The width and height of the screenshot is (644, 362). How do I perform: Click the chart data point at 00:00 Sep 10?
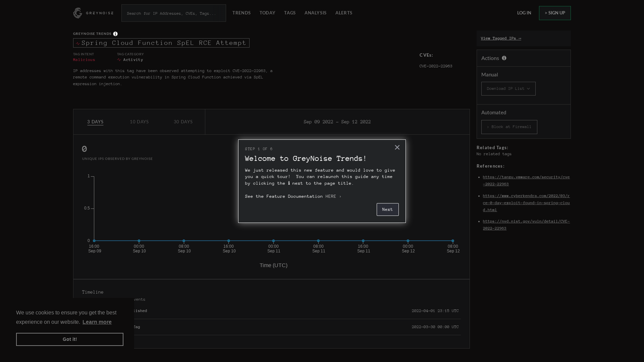pos(139,241)
